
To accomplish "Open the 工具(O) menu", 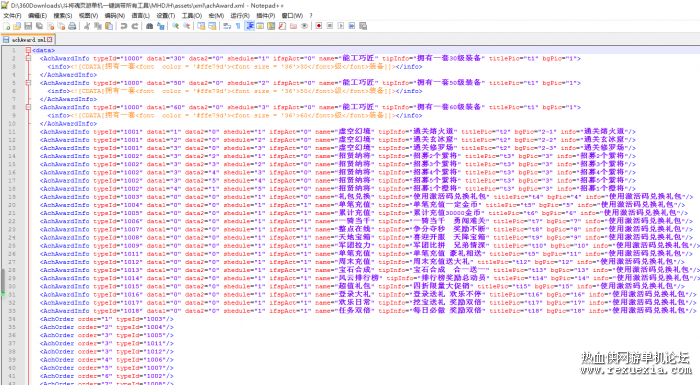I will [192, 16].
